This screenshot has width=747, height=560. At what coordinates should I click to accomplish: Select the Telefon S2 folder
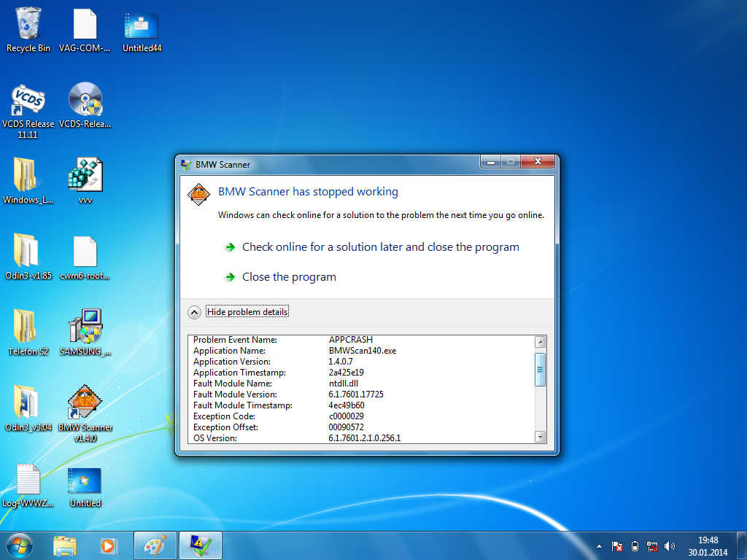[28, 332]
